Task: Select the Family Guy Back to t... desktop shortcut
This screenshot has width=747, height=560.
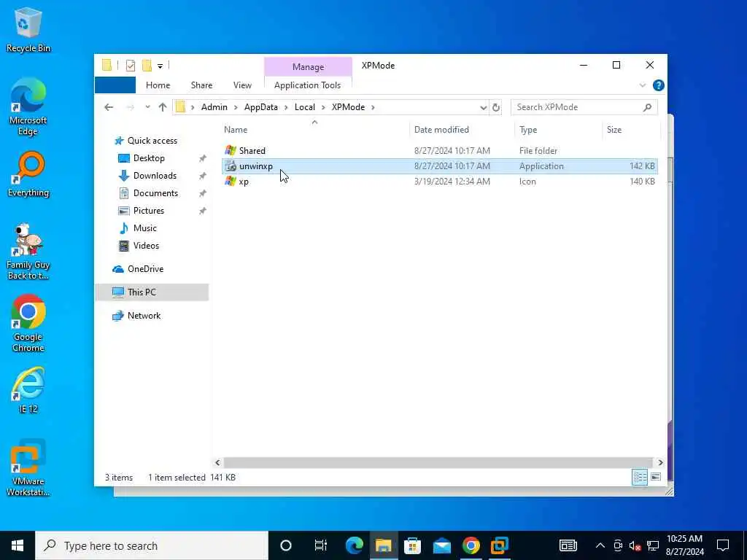Action: (x=28, y=252)
